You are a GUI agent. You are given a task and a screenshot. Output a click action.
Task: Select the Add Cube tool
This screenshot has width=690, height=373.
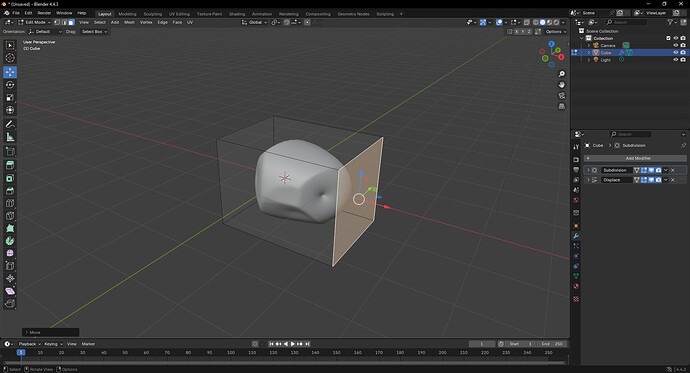10,152
